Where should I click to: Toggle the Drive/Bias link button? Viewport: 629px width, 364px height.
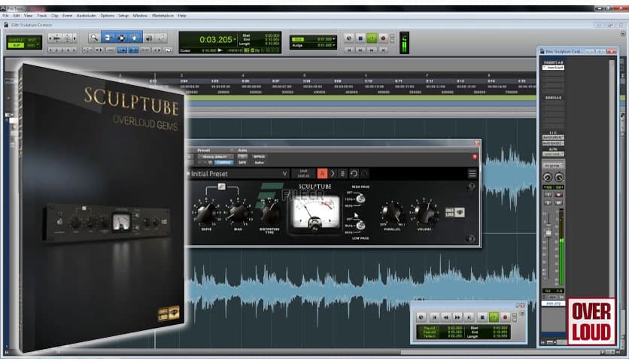coord(221,187)
